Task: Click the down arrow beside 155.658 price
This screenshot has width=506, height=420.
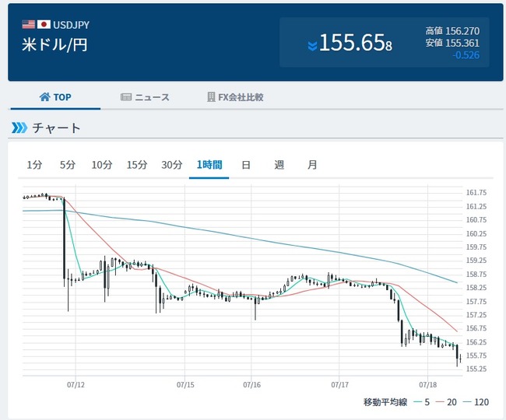Action: click(x=312, y=46)
